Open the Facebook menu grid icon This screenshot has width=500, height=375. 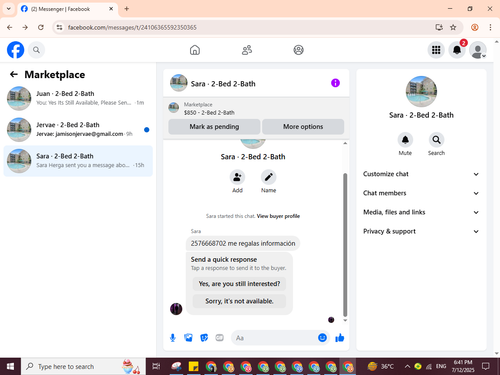pos(436,50)
